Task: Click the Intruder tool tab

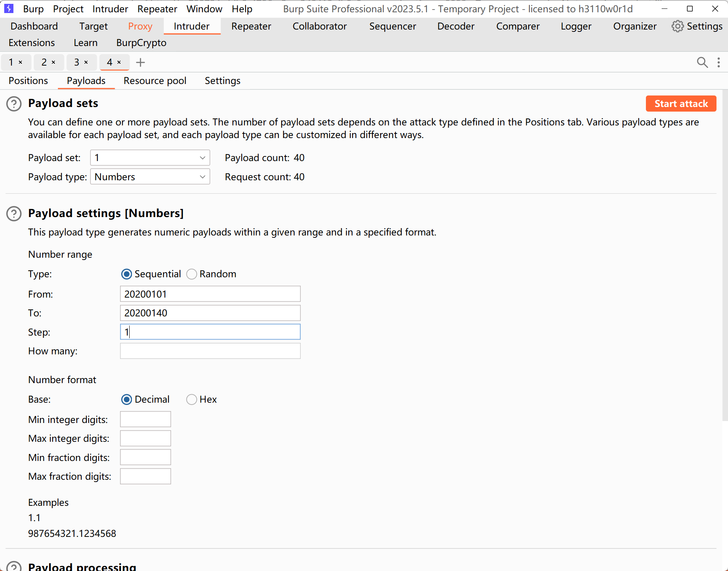Action: point(192,26)
